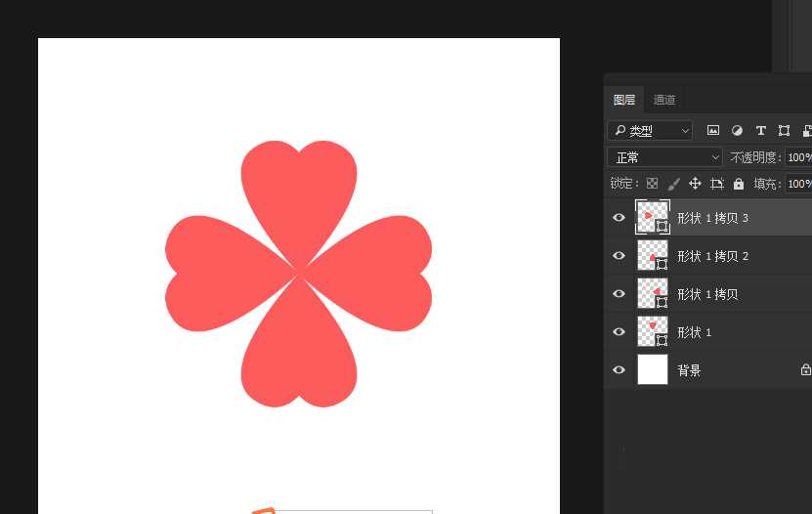Image resolution: width=812 pixels, height=514 pixels.
Task: Click the lock icon on 背景 layer
Action: tap(805, 370)
